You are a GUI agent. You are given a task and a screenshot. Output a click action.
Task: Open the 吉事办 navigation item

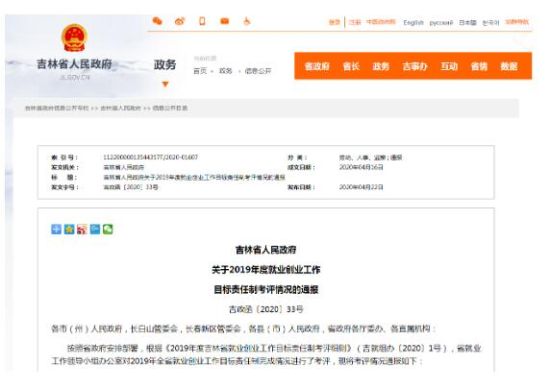point(415,66)
